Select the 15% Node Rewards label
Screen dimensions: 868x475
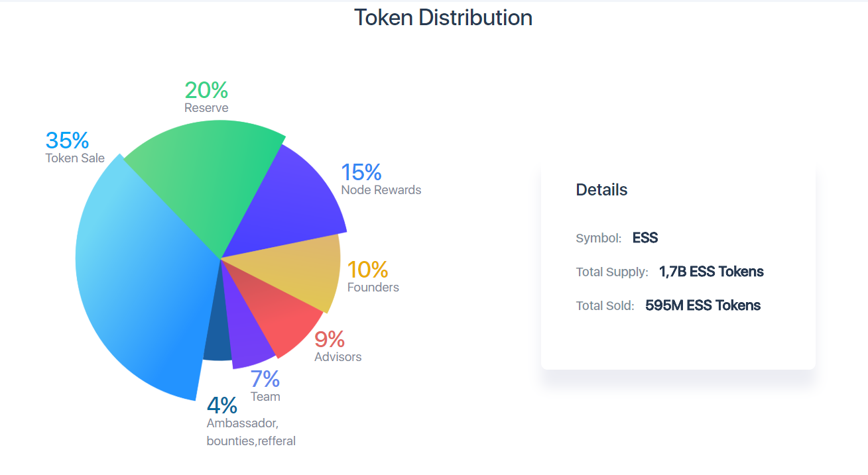pyautogui.click(x=361, y=173)
